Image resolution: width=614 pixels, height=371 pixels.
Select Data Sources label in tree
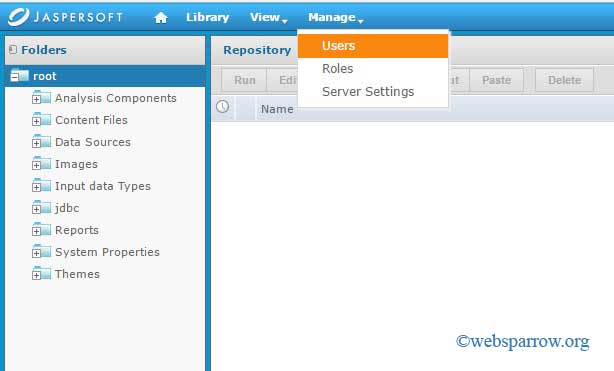coord(93,142)
